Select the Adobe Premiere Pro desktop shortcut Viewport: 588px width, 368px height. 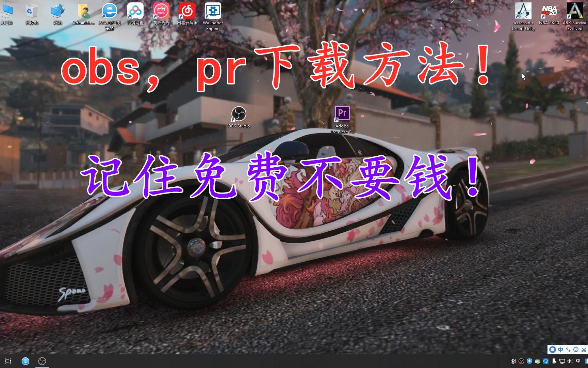coord(342,120)
